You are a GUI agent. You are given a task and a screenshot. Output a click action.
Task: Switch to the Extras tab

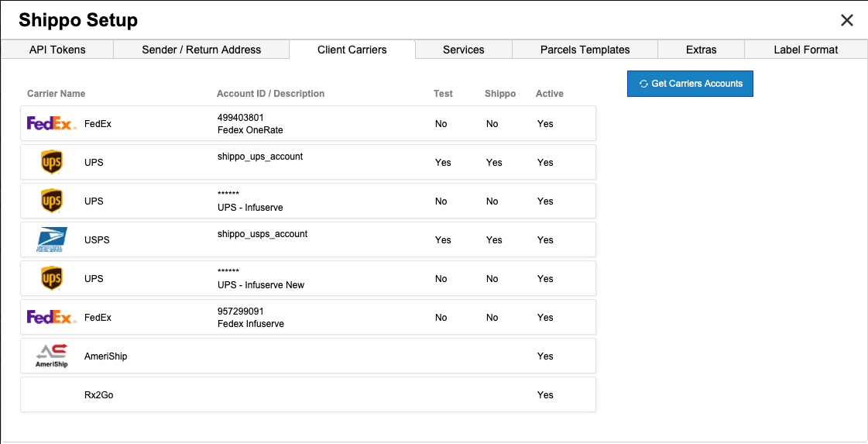pos(701,50)
